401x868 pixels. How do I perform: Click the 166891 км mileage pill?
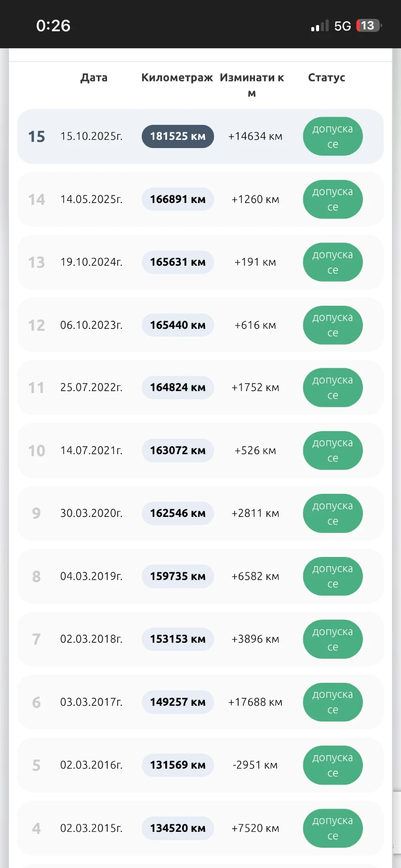click(x=177, y=199)
